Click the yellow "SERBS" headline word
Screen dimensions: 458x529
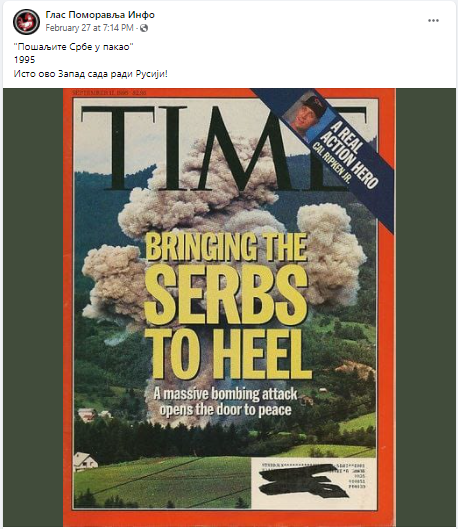[226, 294]
